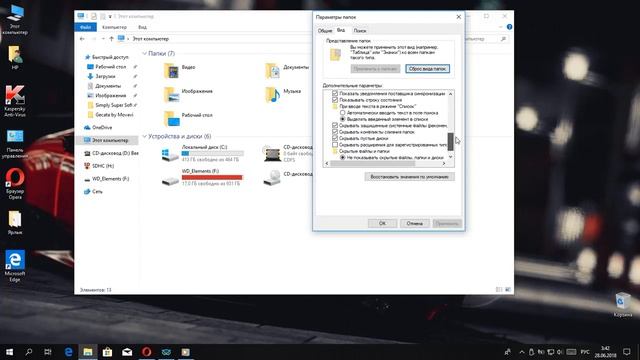Open taskbar search magnifier
640x360 pixels.
point(29,351)
